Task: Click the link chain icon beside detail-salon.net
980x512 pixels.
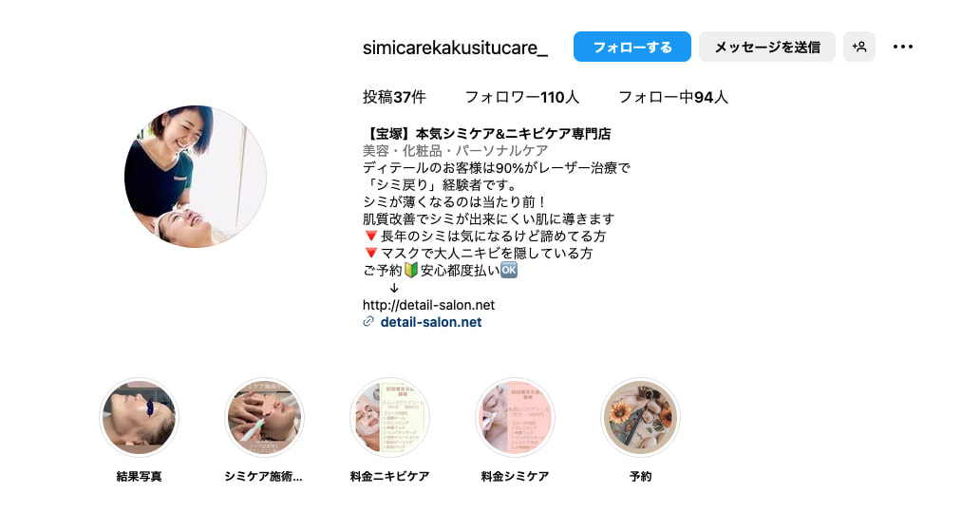Action: pyautogui.click(x=368, y=321)
